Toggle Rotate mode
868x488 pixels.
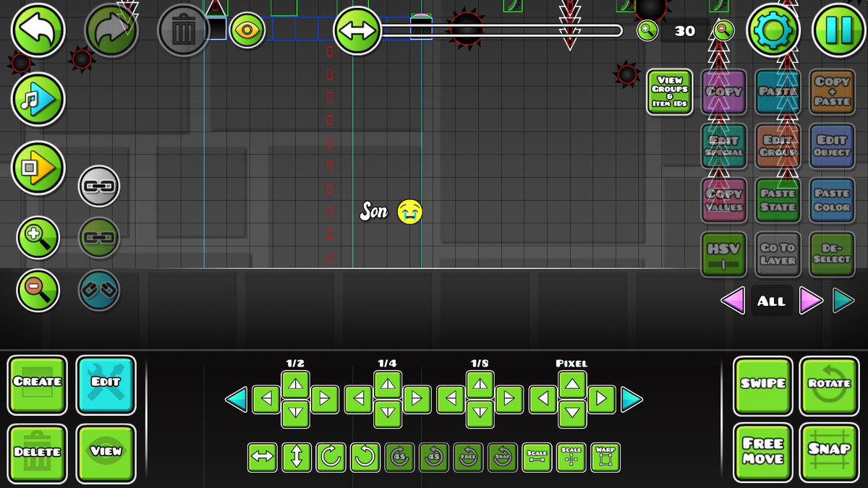click(830, 385)
